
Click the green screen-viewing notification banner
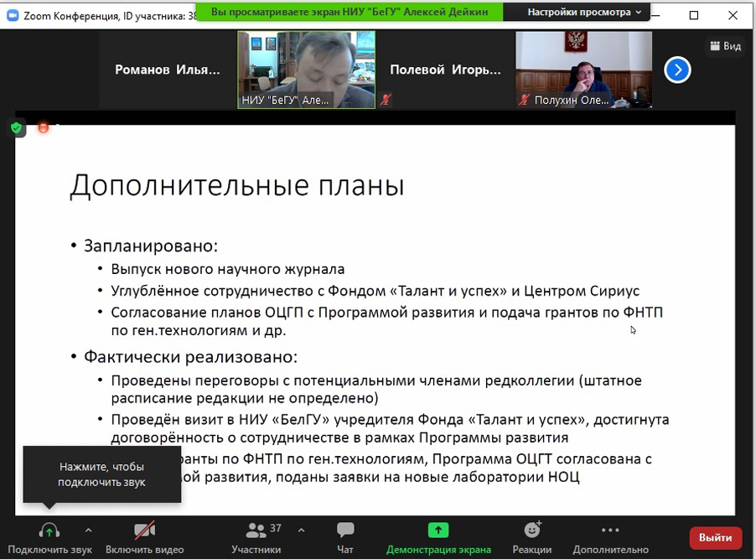point(349,13)
